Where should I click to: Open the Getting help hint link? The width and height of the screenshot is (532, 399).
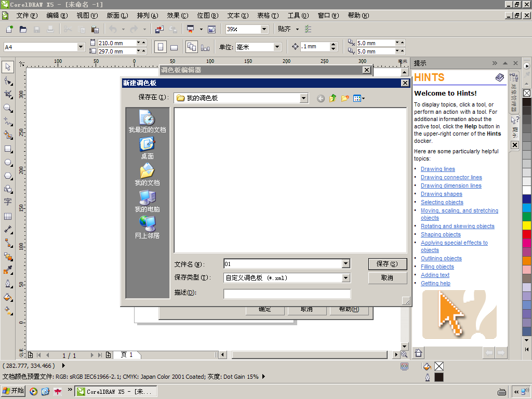[436, 283]
